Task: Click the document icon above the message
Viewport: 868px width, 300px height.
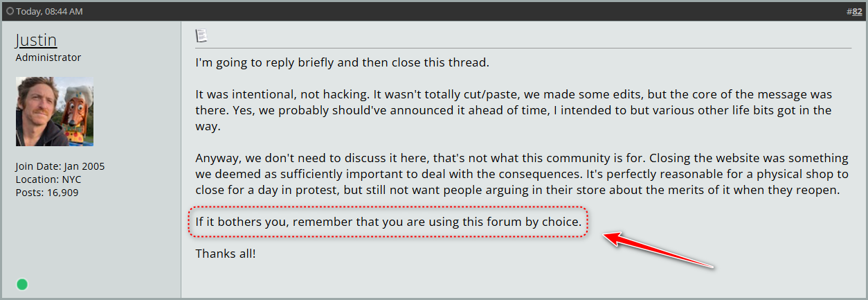Action: (x=201, y=35)
